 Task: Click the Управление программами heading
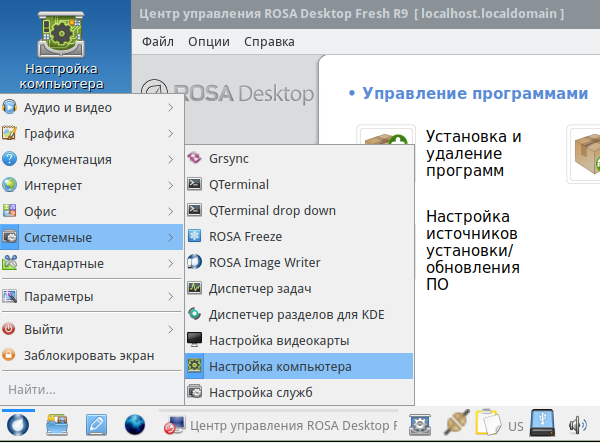(475, 93)
